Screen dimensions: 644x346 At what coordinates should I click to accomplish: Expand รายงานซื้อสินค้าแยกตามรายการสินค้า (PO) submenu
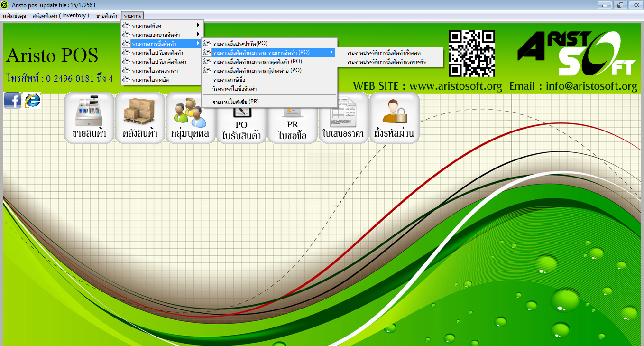(x=269, y=52)
